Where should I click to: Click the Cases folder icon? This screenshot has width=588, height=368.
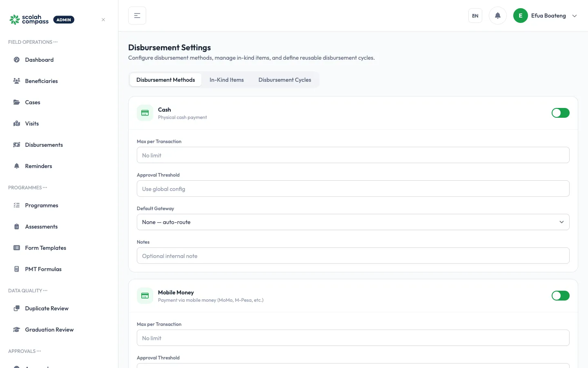pos(17,102)
